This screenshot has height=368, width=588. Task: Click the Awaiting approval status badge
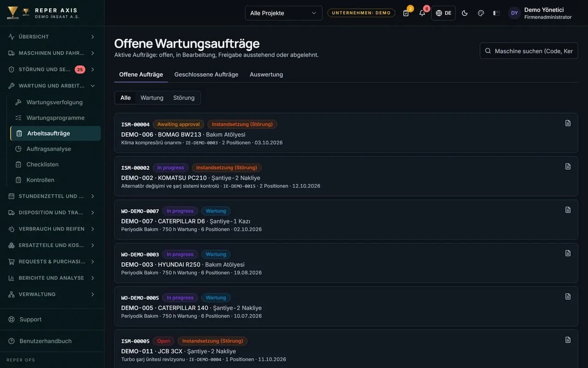[x=178, y=124]
